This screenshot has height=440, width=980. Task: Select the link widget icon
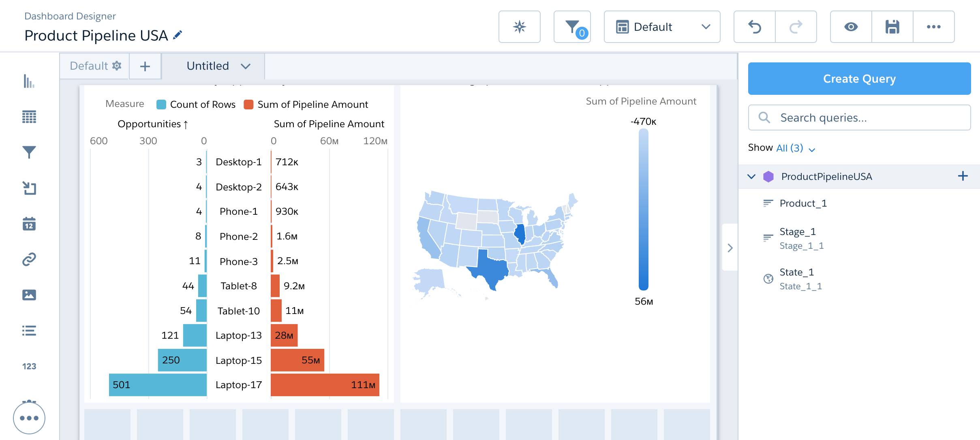tap(29, 259)
